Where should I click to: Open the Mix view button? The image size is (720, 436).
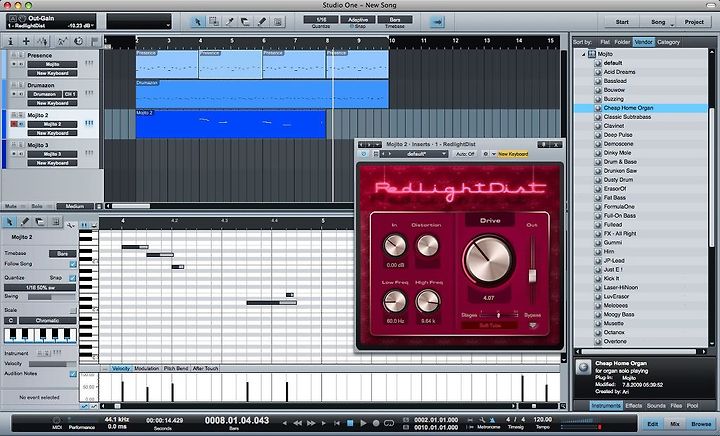tap(675, 424)
